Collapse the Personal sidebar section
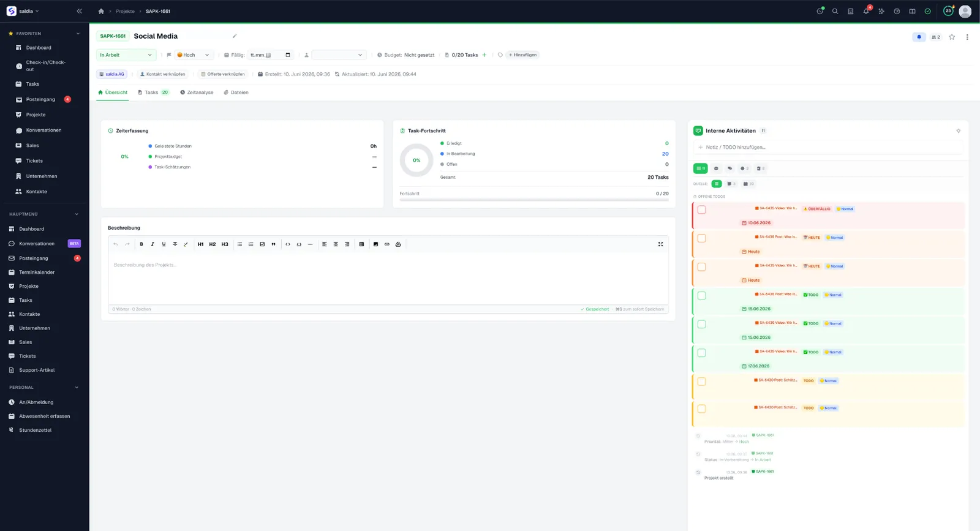Viewport: 980px width, 531px height. (x=77, y=388)
